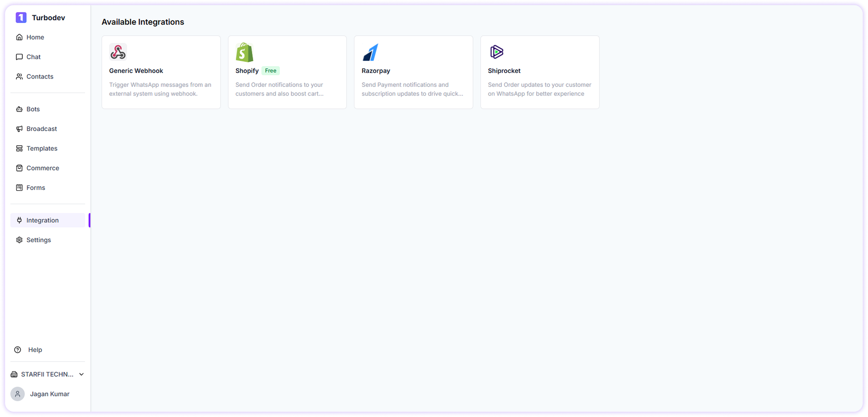
Task: Open the Shopify integration card
Action: pyautogui.click(x=287, y=72)
